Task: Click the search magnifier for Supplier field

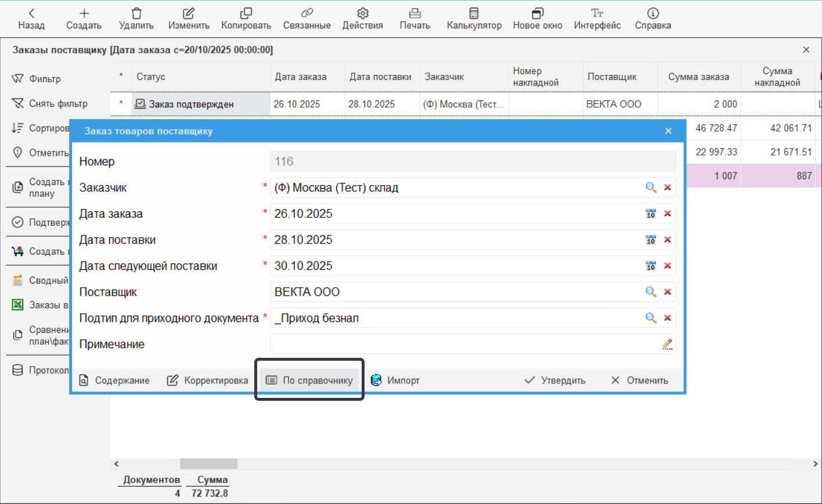Action: 651,292
